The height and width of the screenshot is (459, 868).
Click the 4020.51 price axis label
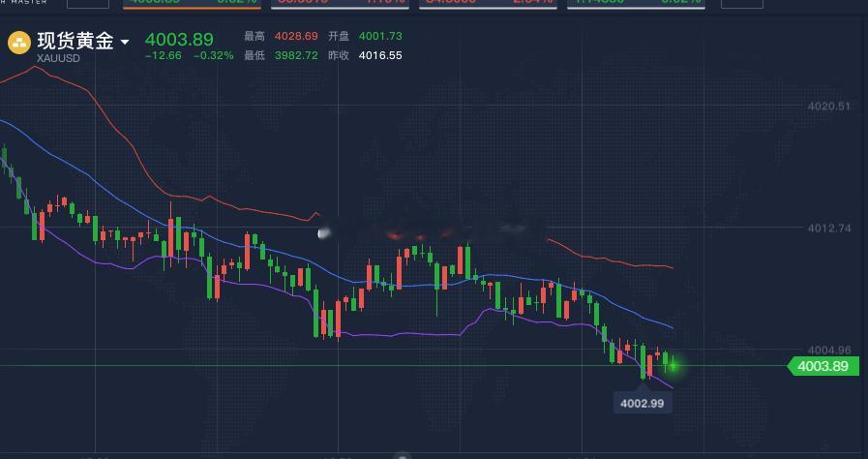[828, 107]
